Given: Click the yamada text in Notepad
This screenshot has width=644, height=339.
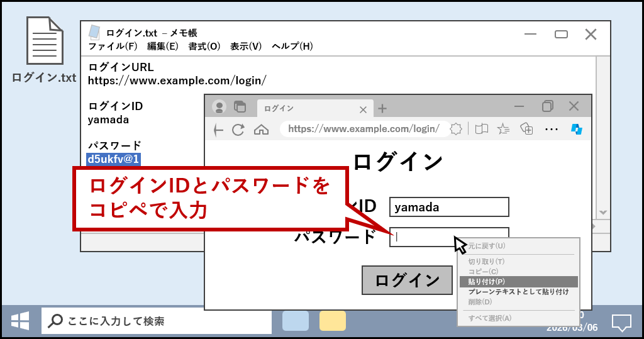Looking at the screenshot, I should tap(108, 120).
